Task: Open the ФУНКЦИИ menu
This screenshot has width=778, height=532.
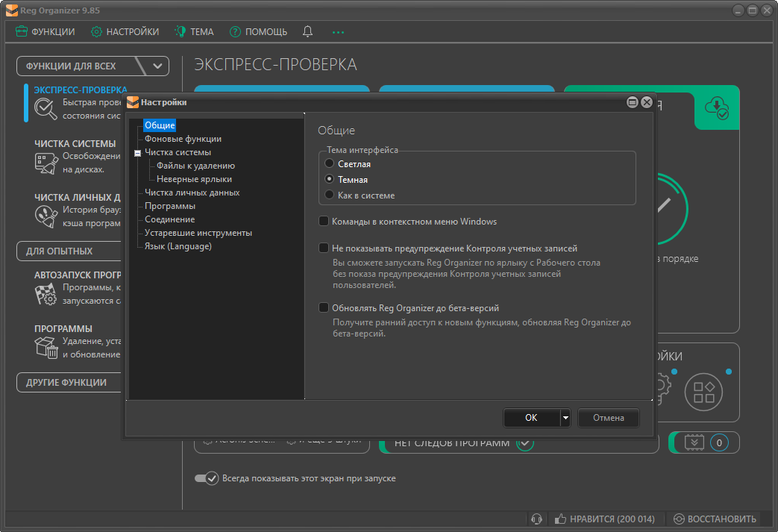Action: 46,32
